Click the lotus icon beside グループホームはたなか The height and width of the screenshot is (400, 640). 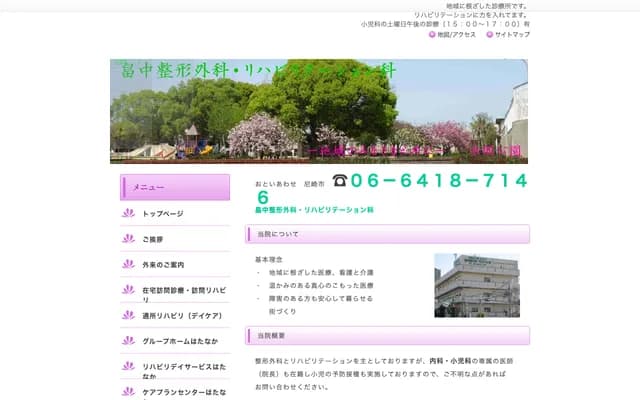(128, 340)
